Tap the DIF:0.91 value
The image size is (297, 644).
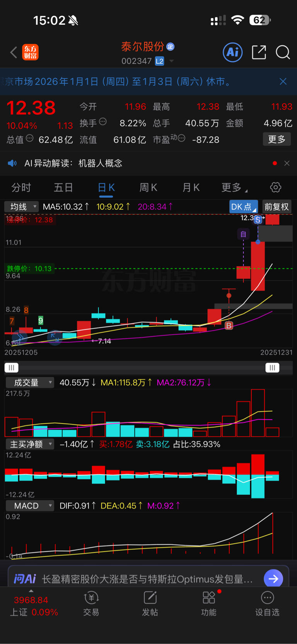point(78,506)
